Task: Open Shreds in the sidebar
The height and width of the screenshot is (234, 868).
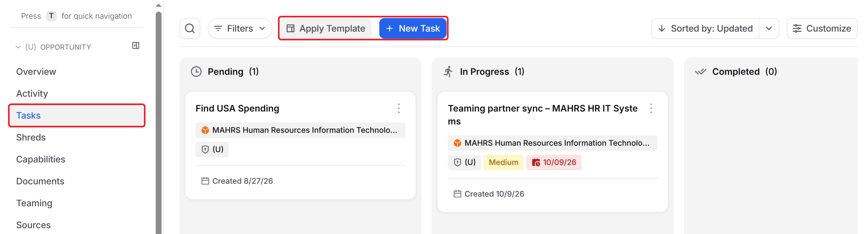Action: [31, 137]
